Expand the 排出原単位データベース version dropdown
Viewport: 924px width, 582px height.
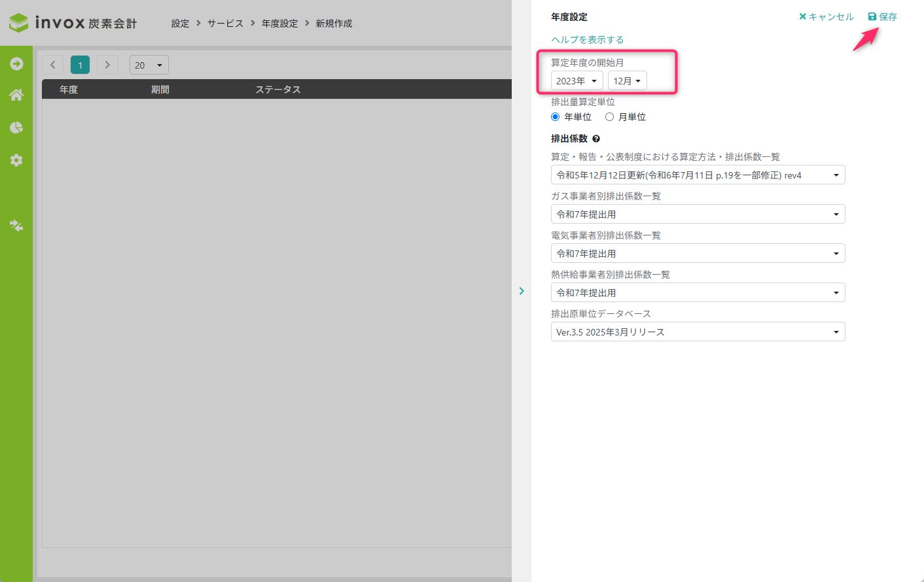pyautogui.click(x=698, y=332)
